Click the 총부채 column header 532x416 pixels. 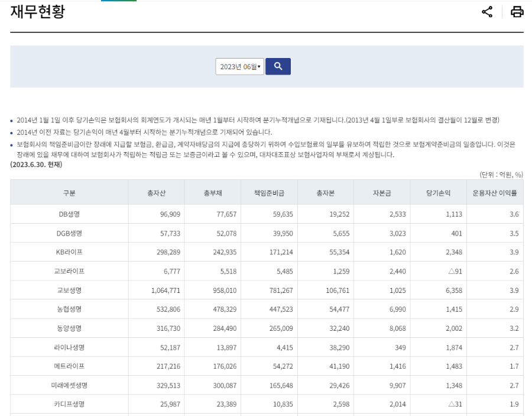[x=213, y=193]
